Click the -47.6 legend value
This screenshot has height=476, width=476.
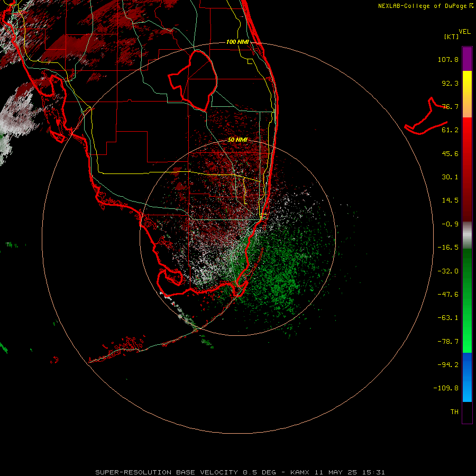point(448,295)
